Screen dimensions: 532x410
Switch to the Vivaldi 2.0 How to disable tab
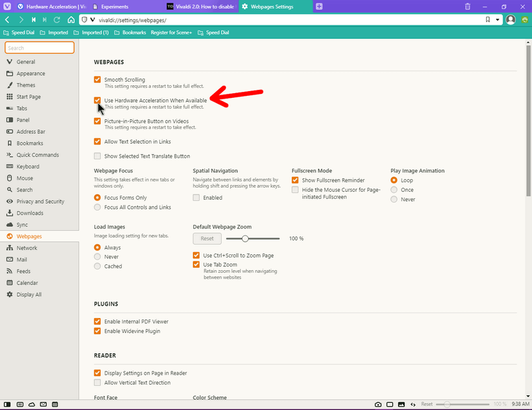[x=201, y=7]
